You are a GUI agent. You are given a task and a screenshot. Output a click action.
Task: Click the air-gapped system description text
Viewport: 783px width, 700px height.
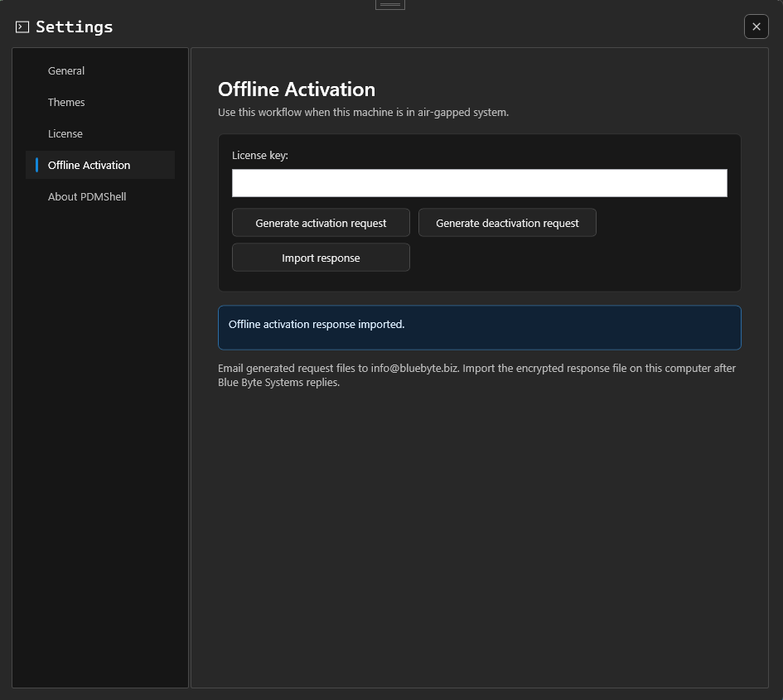[363, 113]
